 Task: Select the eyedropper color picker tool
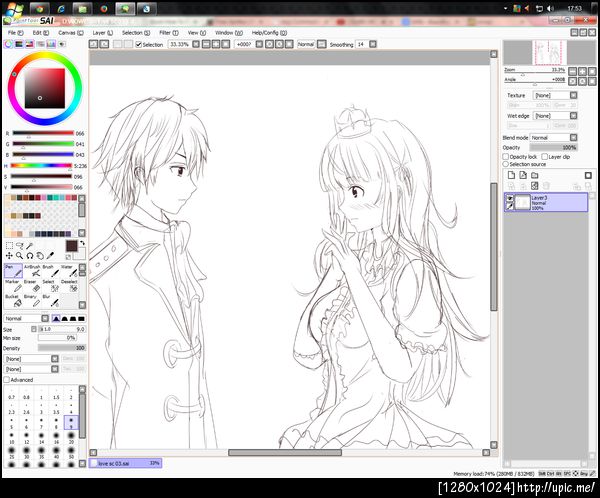pos(51,256)
